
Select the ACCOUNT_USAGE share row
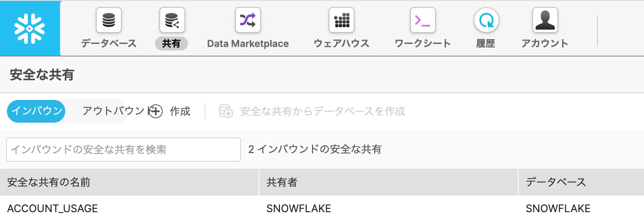53,208
